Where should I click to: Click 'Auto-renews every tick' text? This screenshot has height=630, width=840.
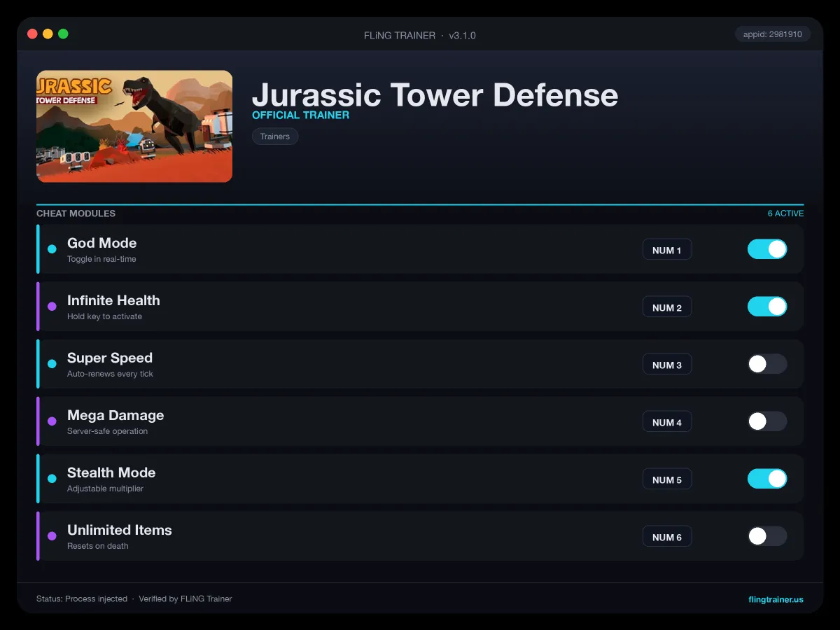click(x=110, y=374)
